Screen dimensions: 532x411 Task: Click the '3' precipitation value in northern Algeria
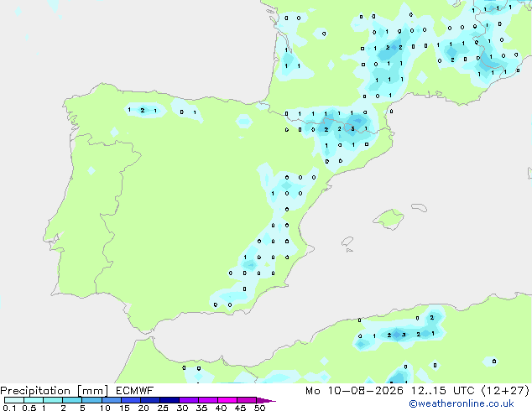tap(404, 335)
